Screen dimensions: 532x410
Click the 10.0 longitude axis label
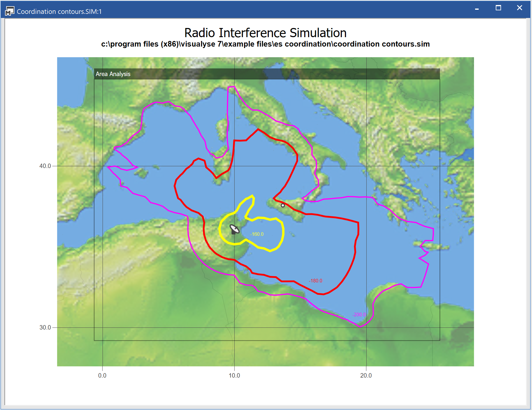click(234, 376)
